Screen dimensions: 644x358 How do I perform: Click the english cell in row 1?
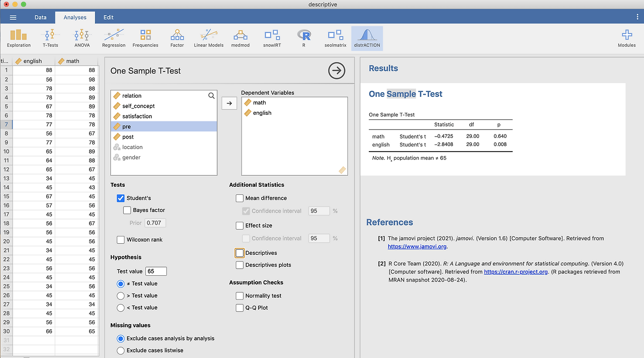point(34,70)
